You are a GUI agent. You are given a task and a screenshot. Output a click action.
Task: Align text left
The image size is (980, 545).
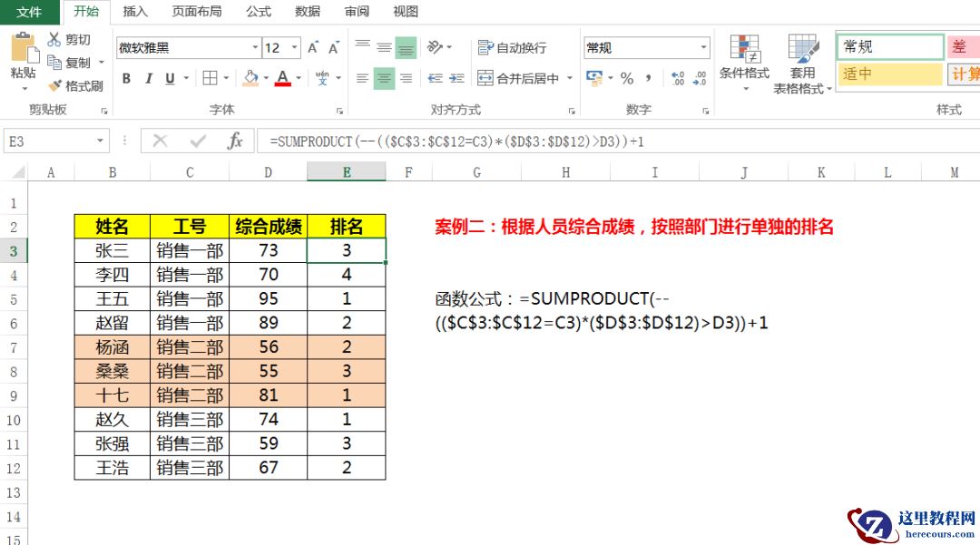tap(362, 78)
